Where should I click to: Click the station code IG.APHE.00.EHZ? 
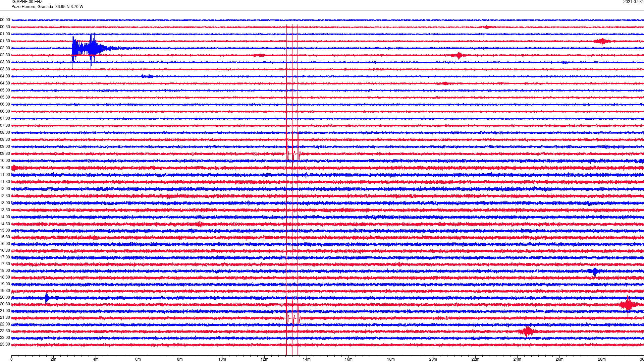click(x=27, y=2)
